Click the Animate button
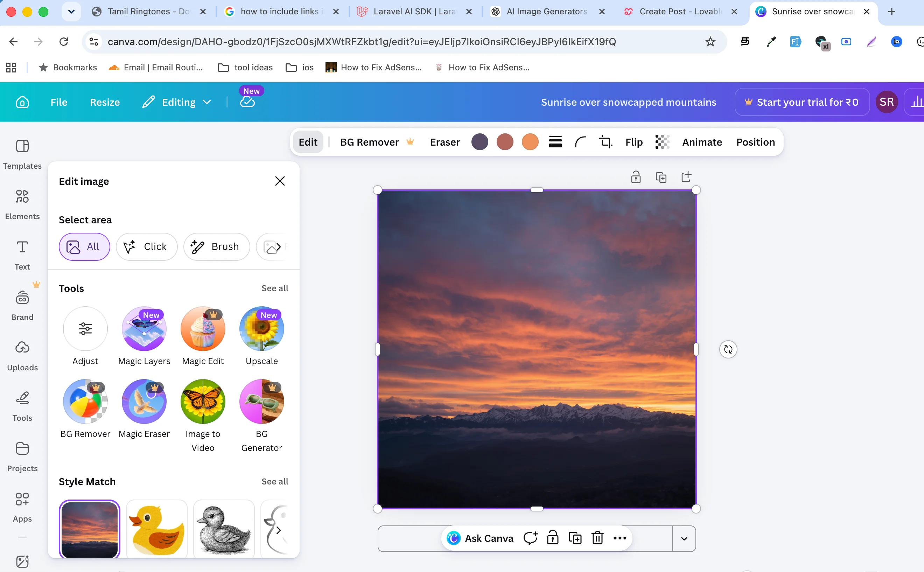 pos(702,142)
